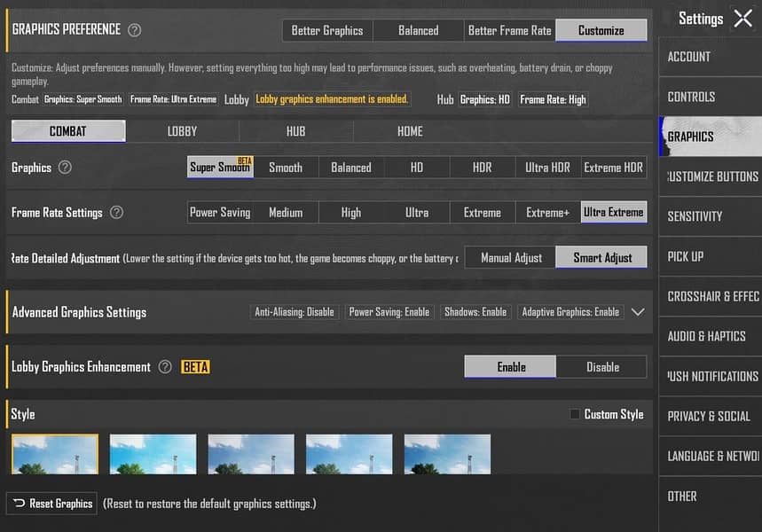Disable Lobby Graphics Enhancement

pos(602,367)
